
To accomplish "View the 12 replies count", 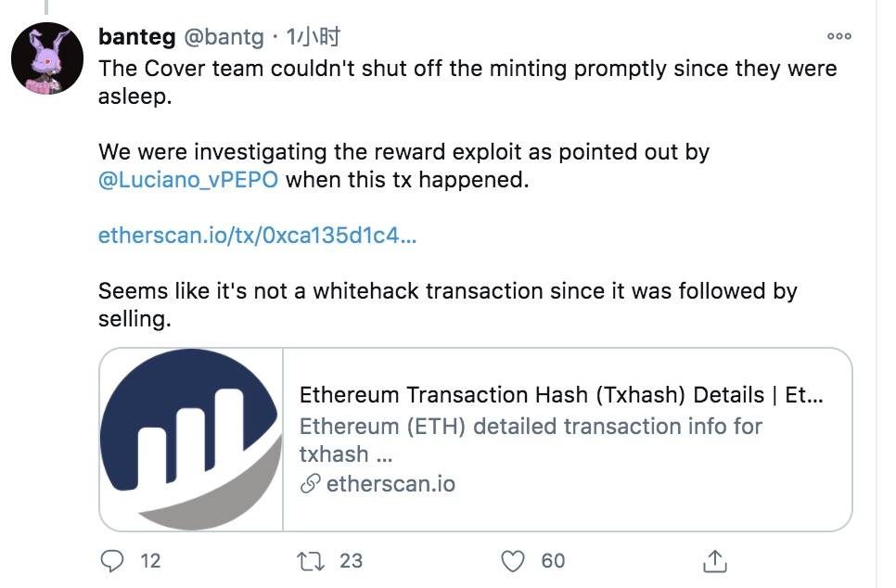I will coord(150,561).
